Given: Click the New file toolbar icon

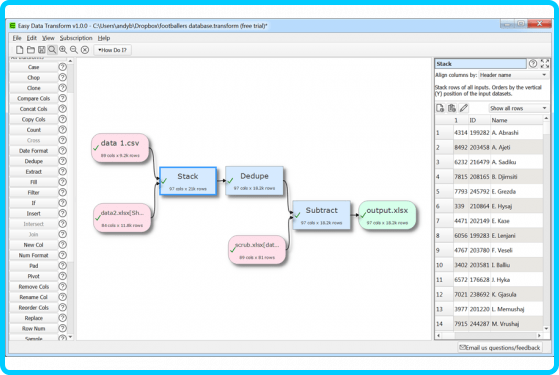Looking at the screenshot, I should (20, 50).
